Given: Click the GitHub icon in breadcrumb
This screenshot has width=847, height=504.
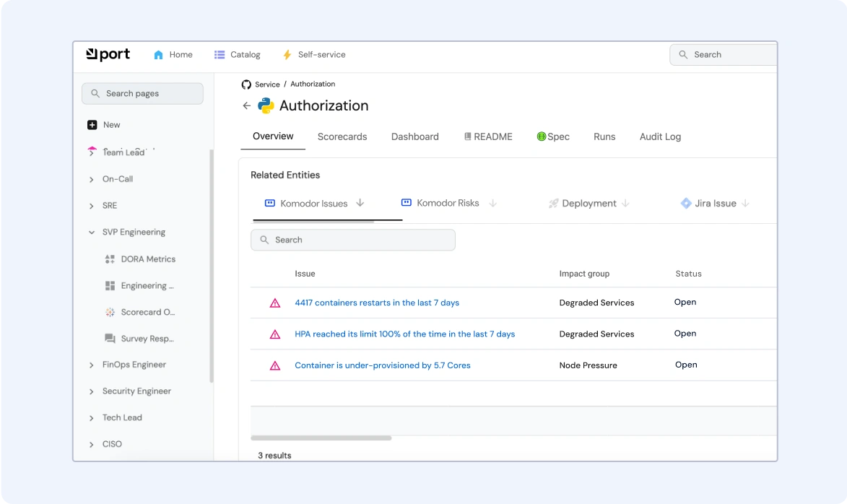Looking at the screenshot, I should pyautogui.click(x=246, y=84).
